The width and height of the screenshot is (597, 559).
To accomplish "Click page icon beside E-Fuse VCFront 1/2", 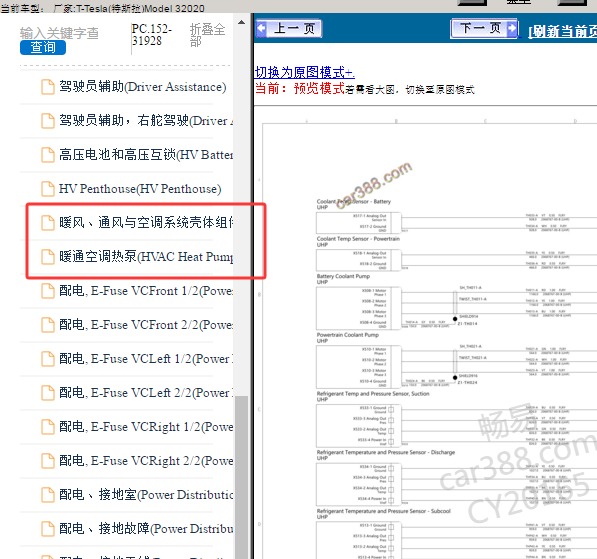I will click(x=48, y=291).
